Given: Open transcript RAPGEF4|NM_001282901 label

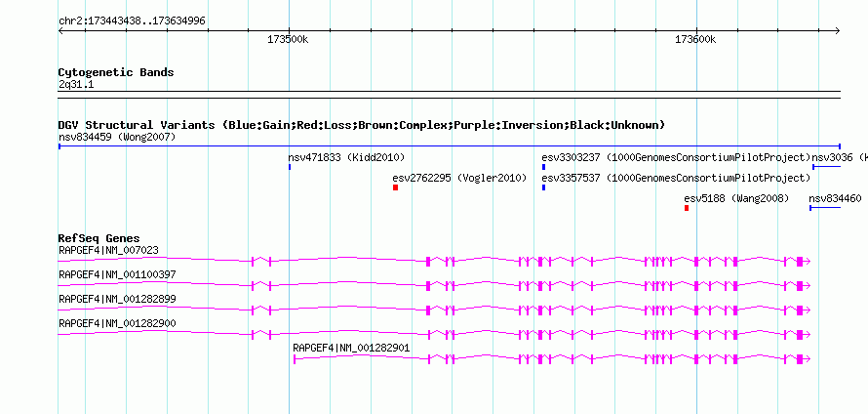Looking at the screenshot, I should [x=351, y=348].
